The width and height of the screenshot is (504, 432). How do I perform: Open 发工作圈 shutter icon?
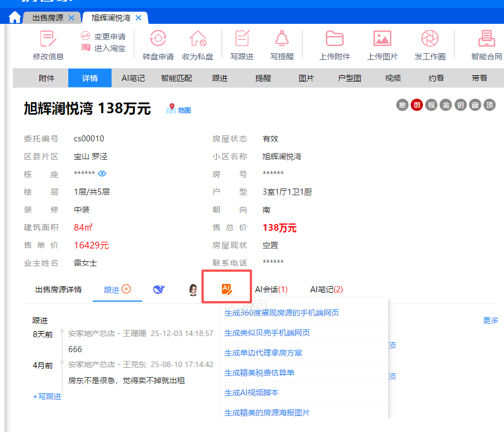point(430,39)
